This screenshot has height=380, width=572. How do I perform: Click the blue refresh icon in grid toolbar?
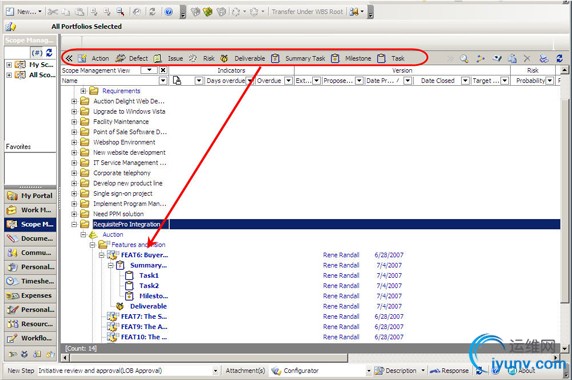tap(559, 58)
